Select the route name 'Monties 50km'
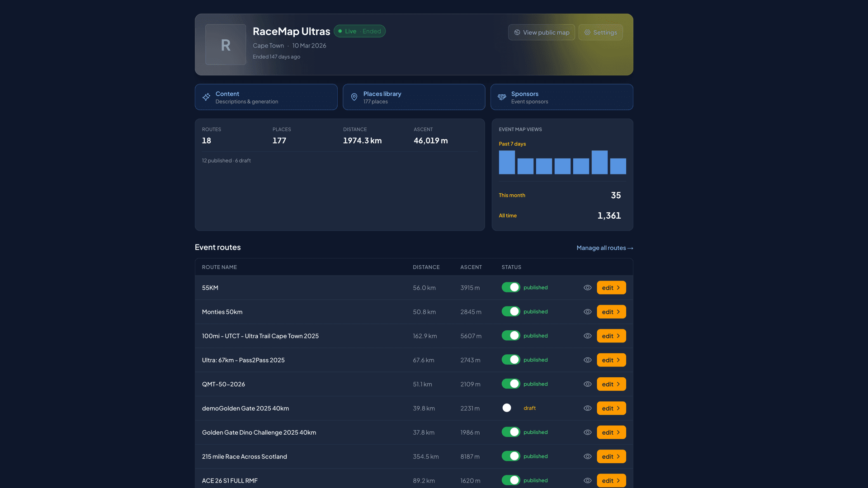Screen dimensions: 868x488 click(222, 312)
